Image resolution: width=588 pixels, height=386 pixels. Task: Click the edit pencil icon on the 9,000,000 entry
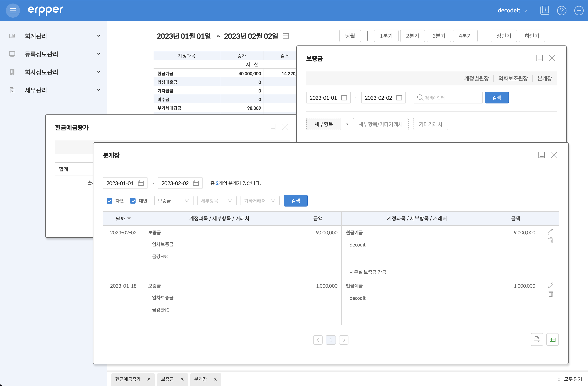pos(551,232)
